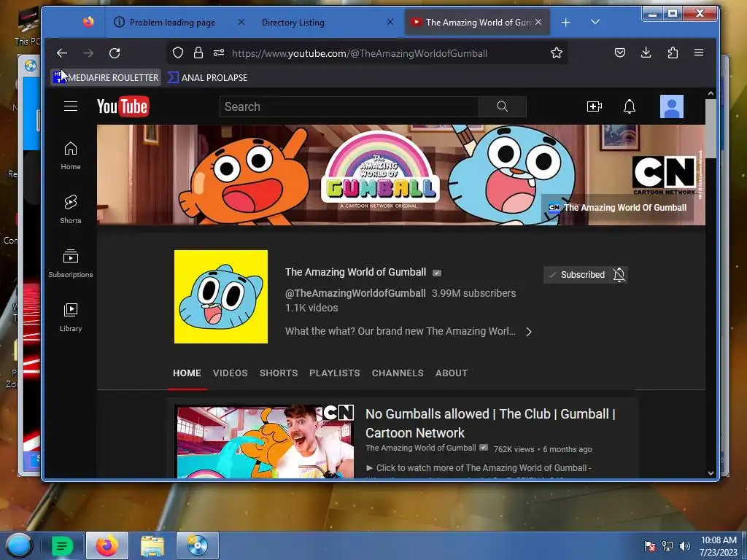Click the disc application taskbar button
This screenshot has height=560, width=747.
[x=197, y=545]
